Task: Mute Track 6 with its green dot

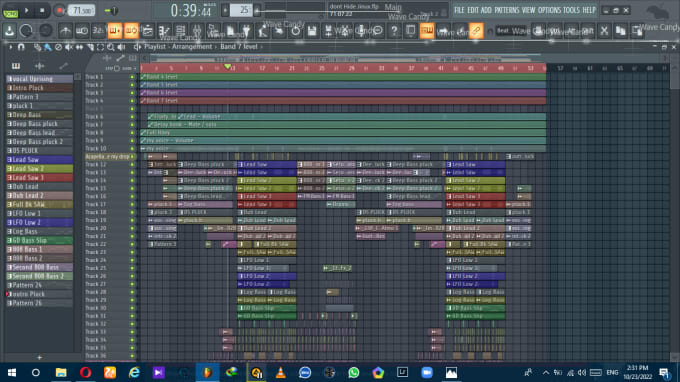Action: tap(132, 117)
